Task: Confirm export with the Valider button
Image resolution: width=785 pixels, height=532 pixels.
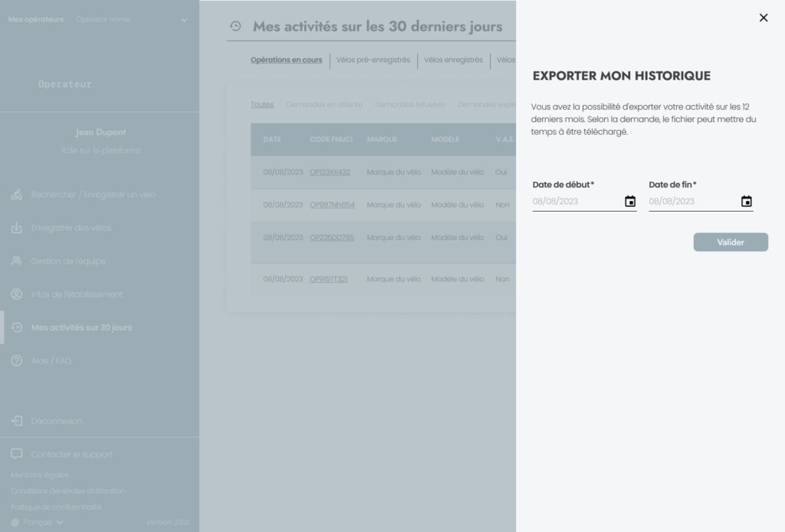Action: click(x=731, y=242)
